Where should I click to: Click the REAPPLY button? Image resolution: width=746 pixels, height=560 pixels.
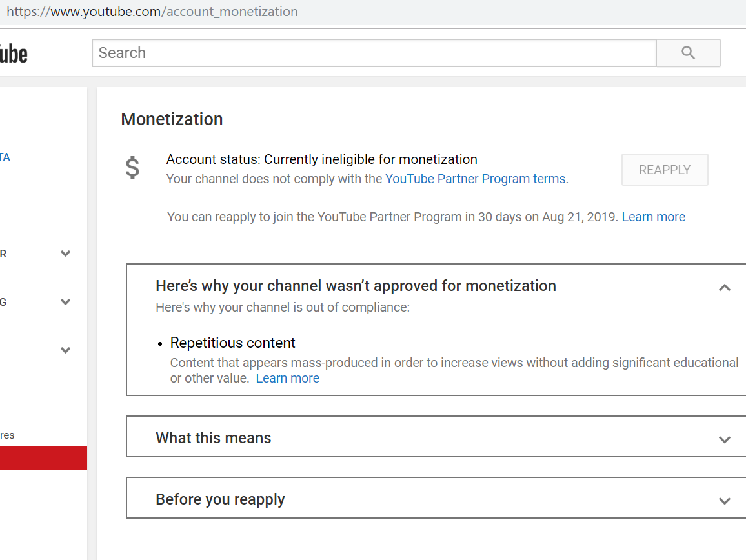665,170
